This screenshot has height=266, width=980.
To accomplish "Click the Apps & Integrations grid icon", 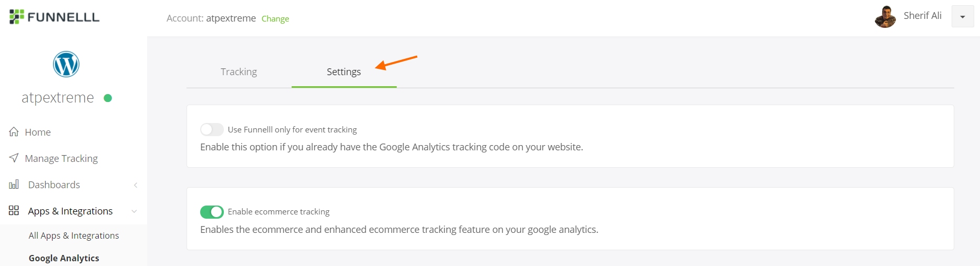I will tap(14, 211).
